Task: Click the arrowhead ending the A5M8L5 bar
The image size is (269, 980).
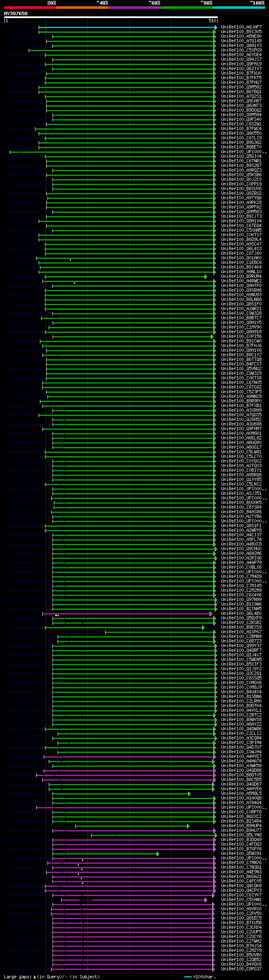Action: click(190, 794)
